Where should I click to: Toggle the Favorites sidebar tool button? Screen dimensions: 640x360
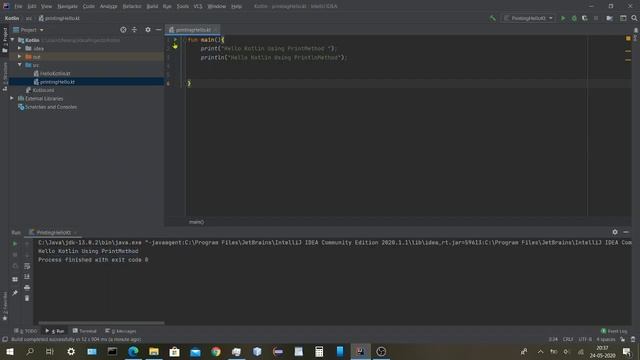5,306
